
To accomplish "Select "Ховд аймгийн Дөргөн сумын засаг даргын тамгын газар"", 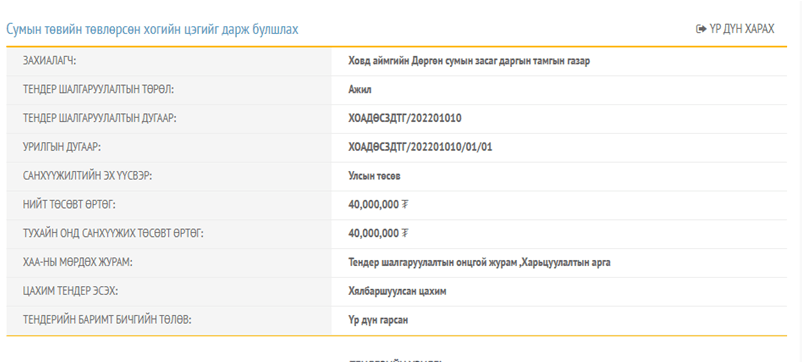I will coord(469,61).
